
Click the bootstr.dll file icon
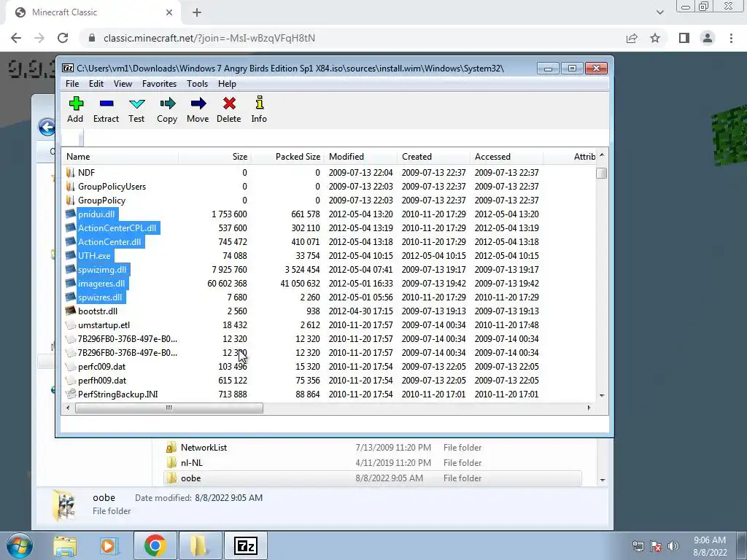tap(71, 311)
